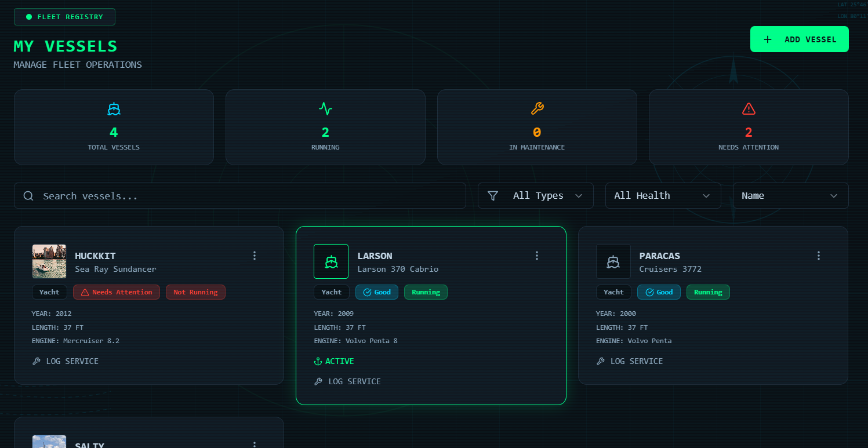Screen dimensions: 868x448
Task: Click Engine: Volvo Penta 8 text
Action: coord(355,341)
